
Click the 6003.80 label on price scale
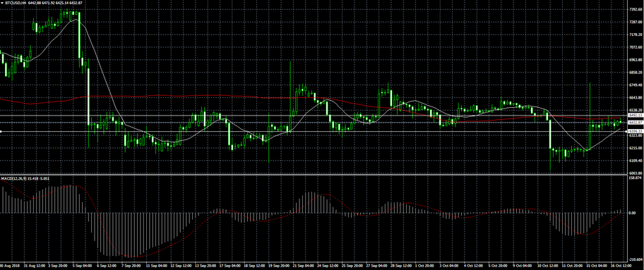pos(636,173)
